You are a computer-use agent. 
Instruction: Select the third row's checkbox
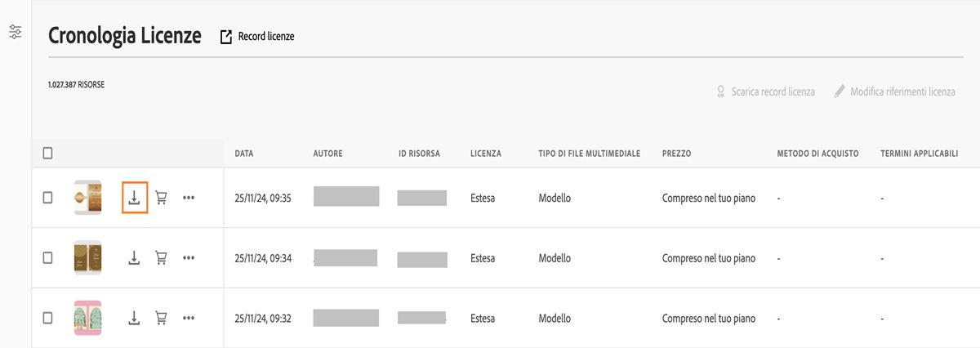coord(48,318)
